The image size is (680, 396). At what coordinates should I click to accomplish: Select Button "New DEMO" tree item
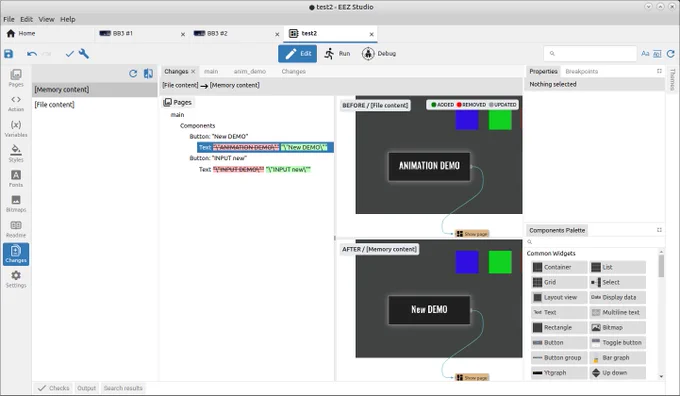pos(219,137)
